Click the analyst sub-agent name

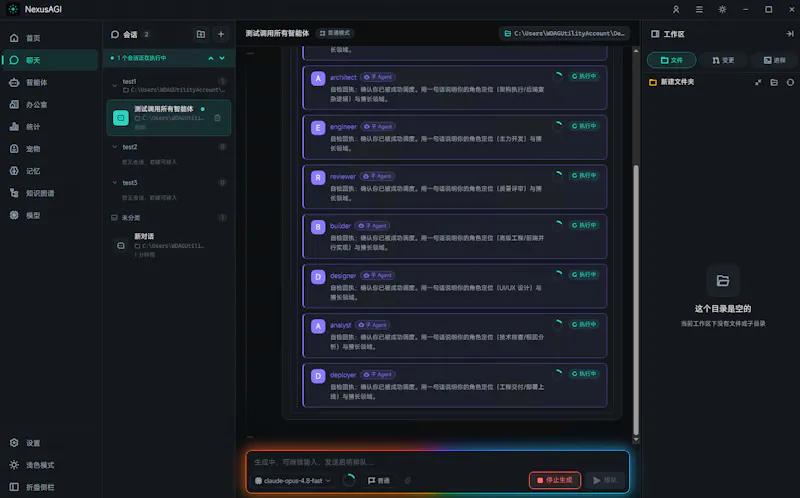point(340,325)
